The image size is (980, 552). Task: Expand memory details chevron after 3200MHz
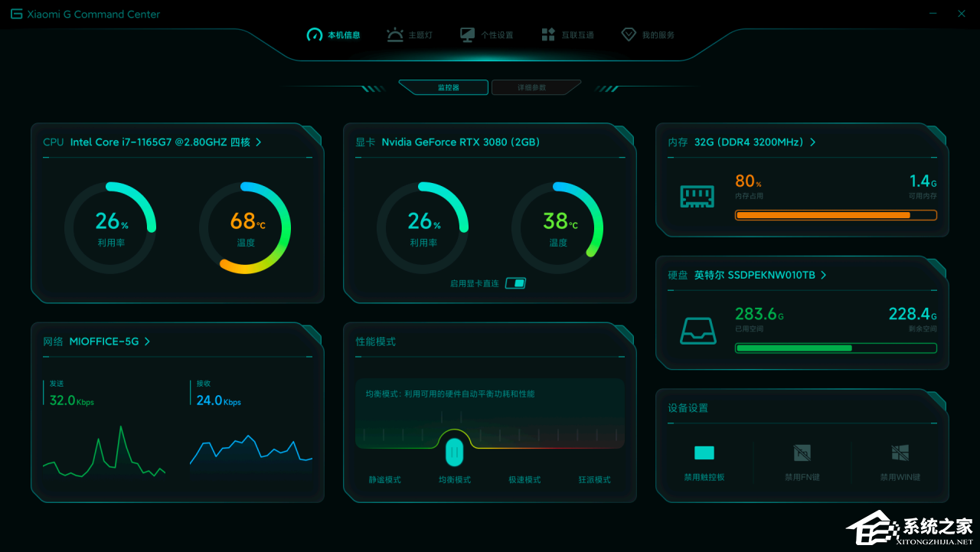coord(812,142)
